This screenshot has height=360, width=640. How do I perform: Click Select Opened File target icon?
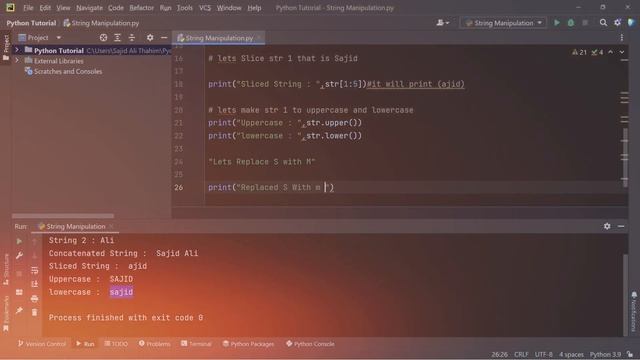[x=103, y=38]
